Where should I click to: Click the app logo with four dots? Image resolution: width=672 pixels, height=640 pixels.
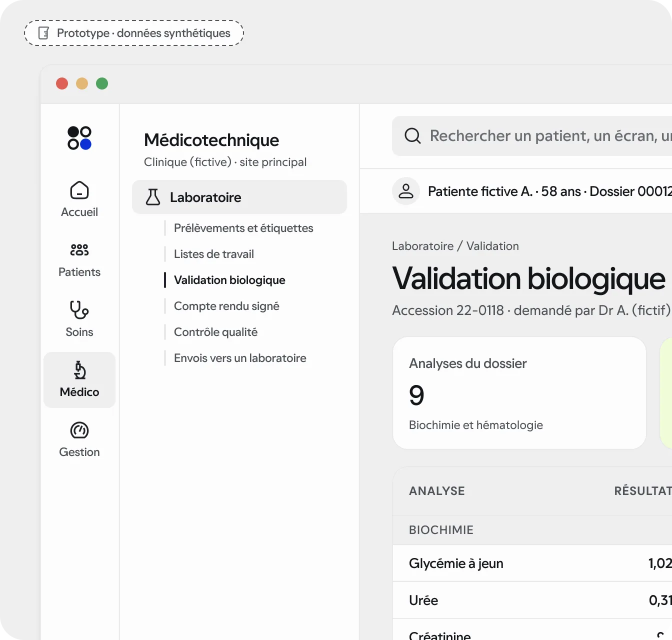coord(79,138)
